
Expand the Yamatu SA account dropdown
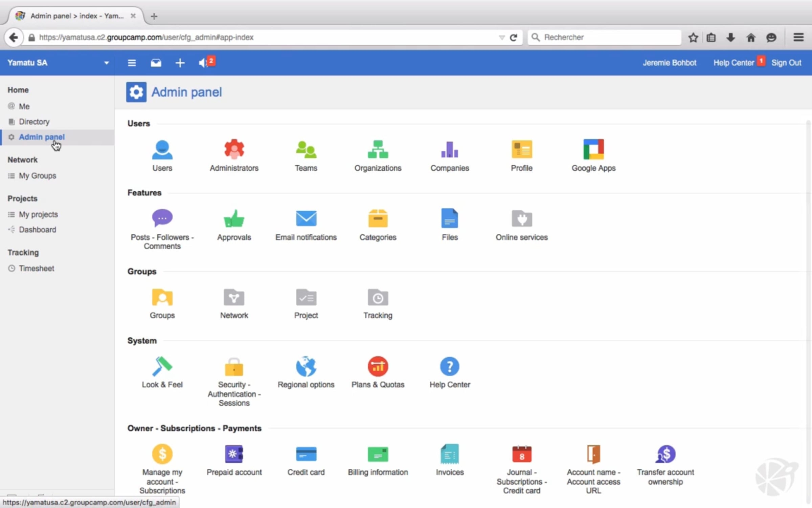pyautogui.click(x=106, y=63)
